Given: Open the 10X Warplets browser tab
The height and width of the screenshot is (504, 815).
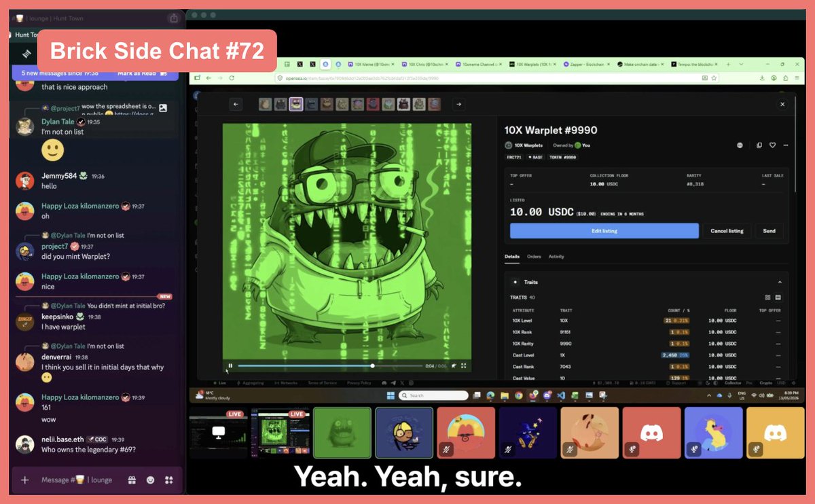Looking at the screenshot, I should [531, 64].
